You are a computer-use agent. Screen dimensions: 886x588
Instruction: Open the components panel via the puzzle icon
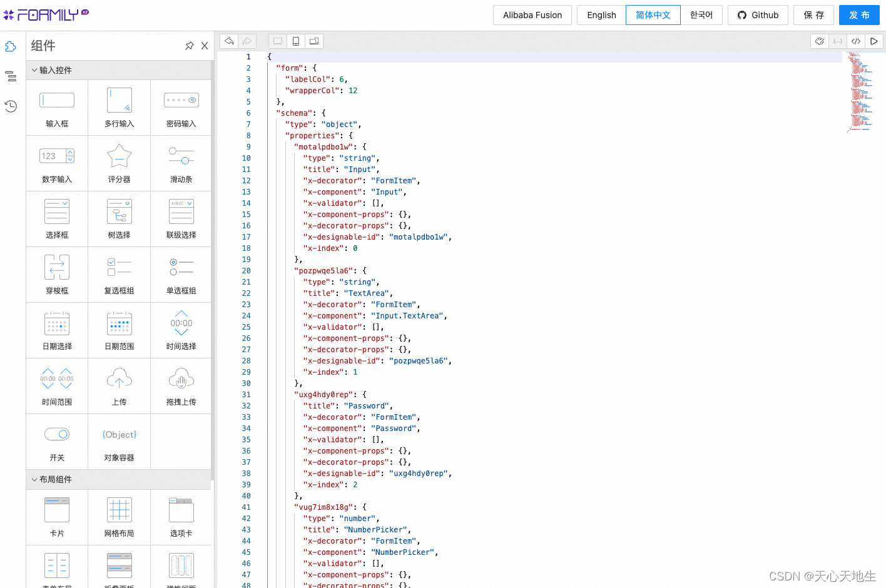(10, 46)
